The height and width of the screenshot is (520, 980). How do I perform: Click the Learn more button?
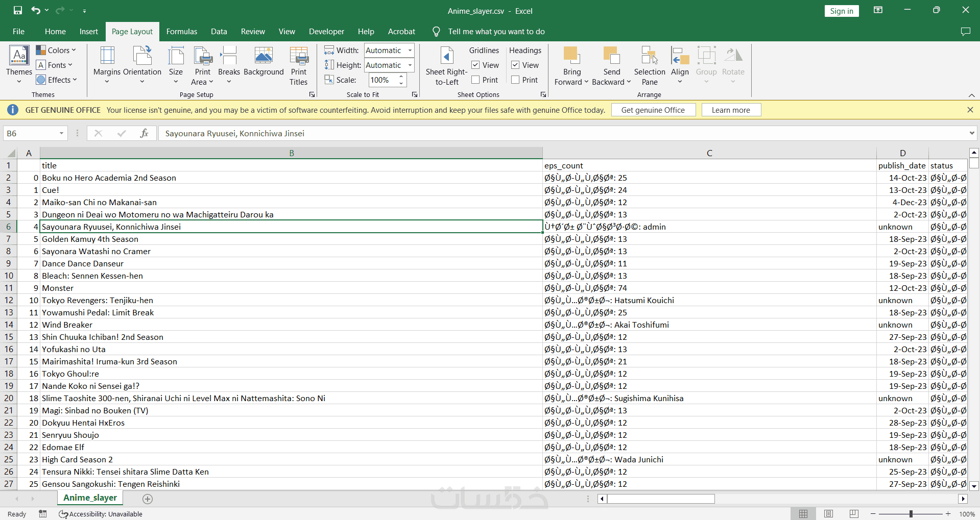click(x=731, y=110)
